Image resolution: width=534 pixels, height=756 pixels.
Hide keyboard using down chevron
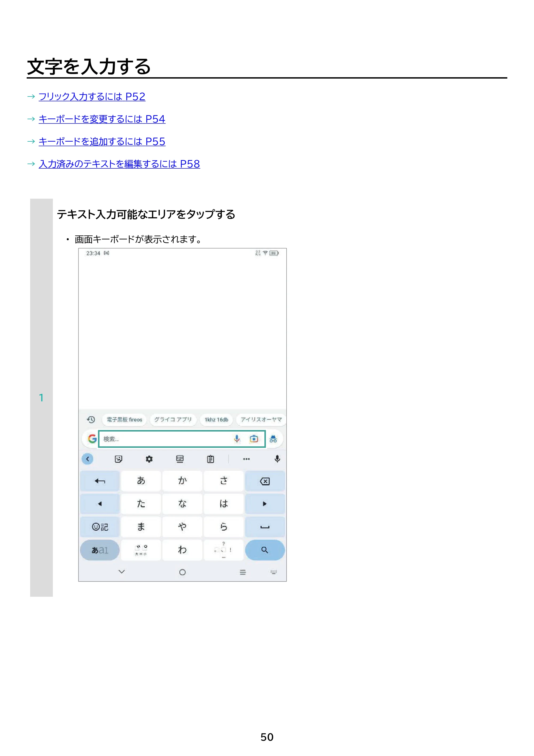point(121,572)
